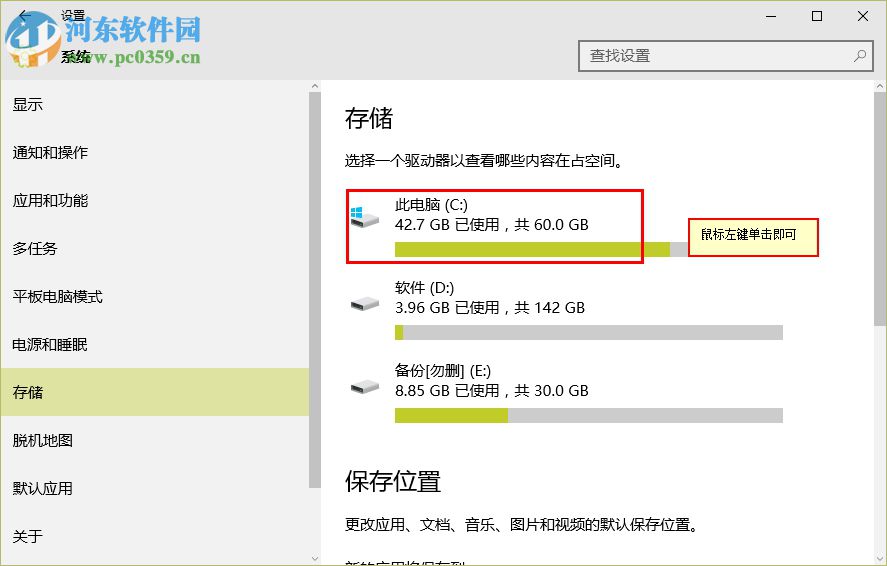Click the C: drive usage bar
887x566 pixels.
tap(541, 249)
